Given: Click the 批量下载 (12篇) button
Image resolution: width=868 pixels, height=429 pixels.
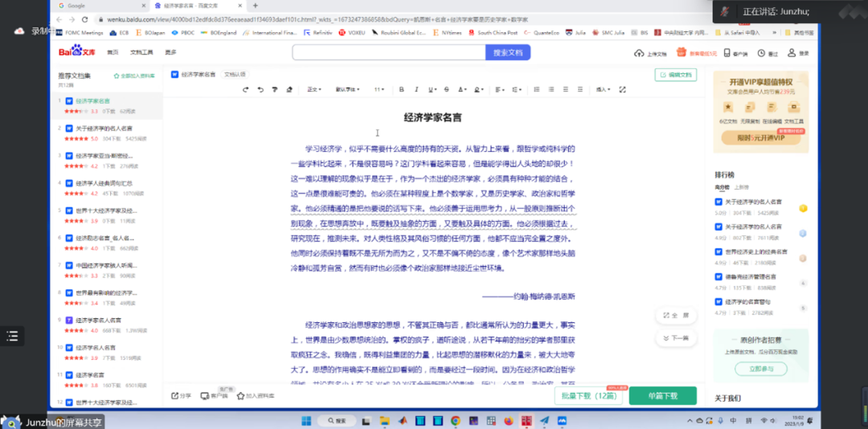Looking at the screenshot, I should (588, 395).
